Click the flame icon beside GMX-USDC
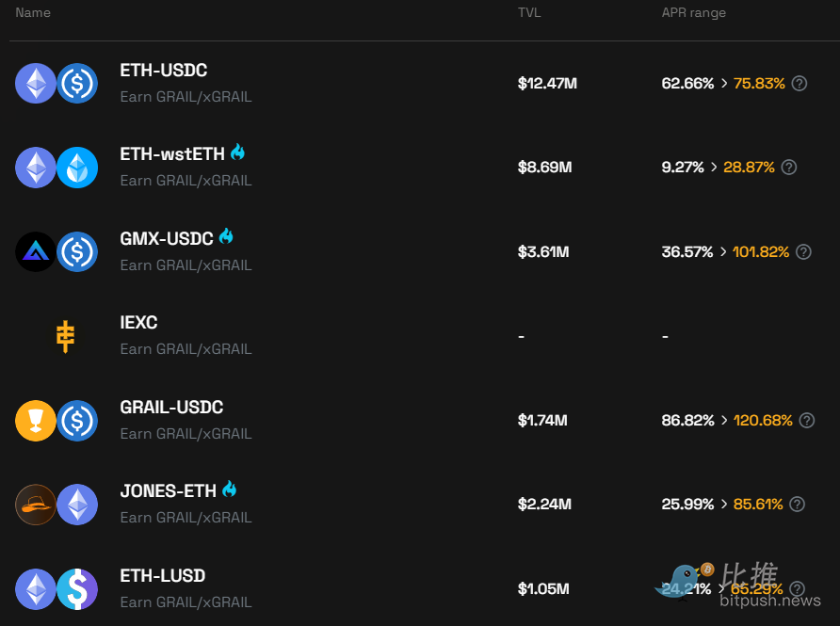This screenshot has width=840, height=626. [x=226, y=236]
